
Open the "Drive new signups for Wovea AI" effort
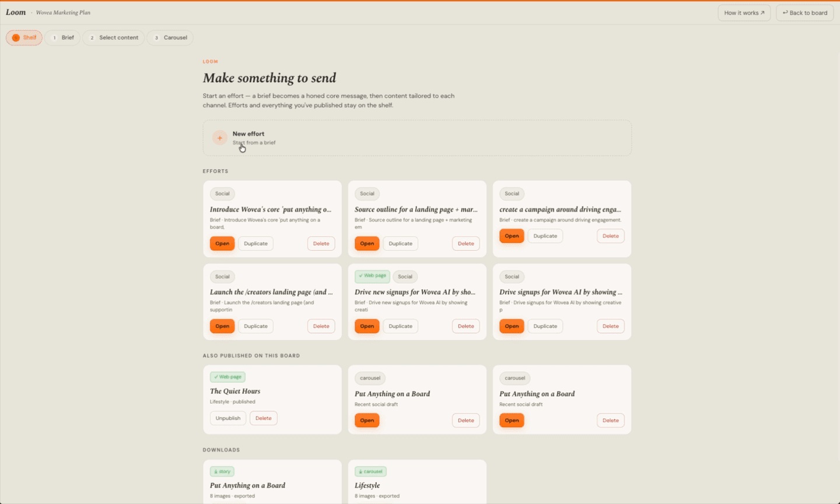[367, 326]
